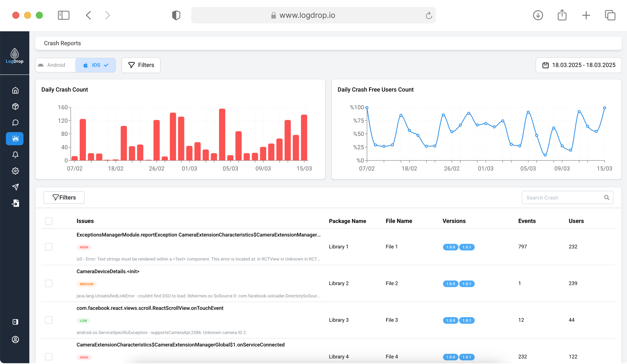Image resolution: width=627 pixels, height=364 pixels.
Task: Open the settings gear in sidebar
Action: coord(15,171)
